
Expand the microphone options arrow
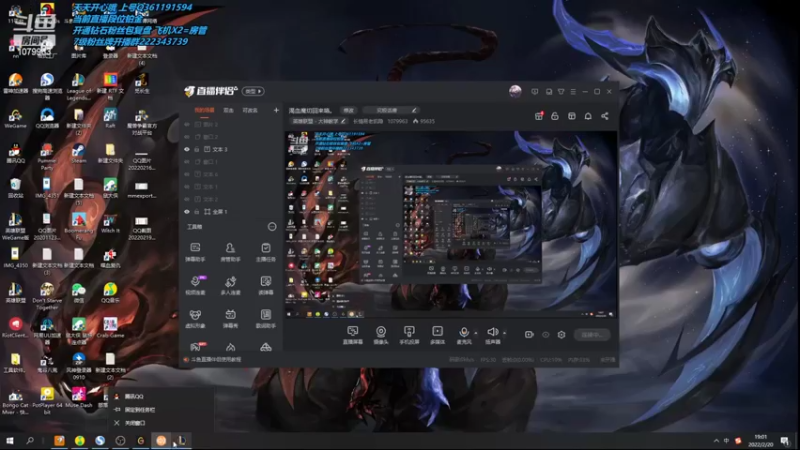pos(476,333)
